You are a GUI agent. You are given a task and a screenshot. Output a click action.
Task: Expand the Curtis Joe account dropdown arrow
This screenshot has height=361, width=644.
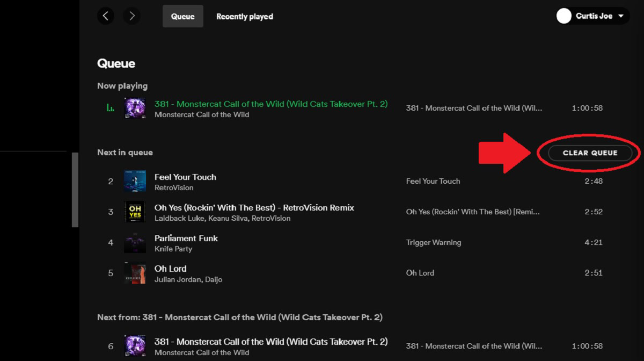(621, 16)
